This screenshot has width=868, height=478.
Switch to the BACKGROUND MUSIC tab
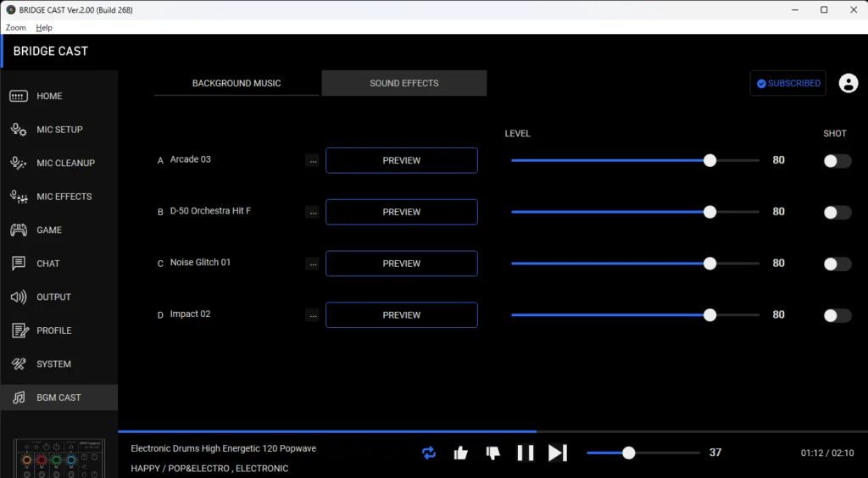pos(236,83)
